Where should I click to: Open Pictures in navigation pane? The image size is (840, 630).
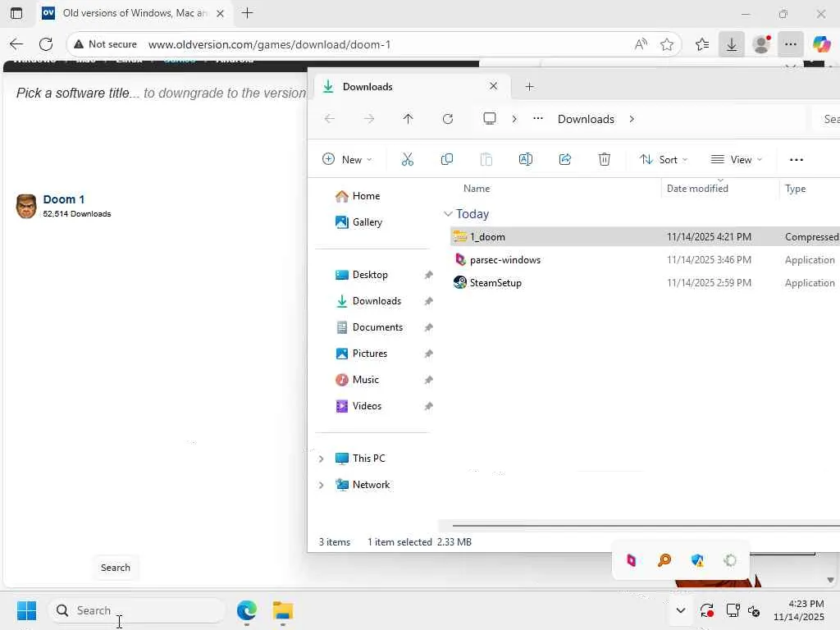point(370,353)
